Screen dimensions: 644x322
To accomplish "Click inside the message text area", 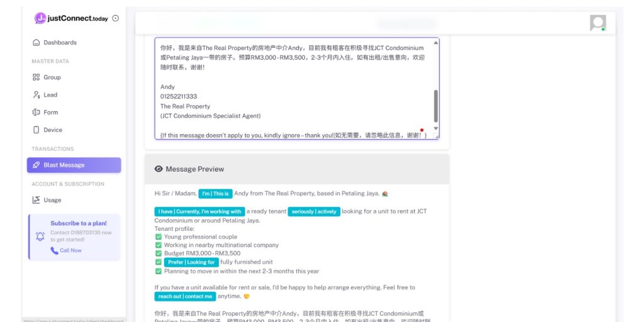I will click(x=297, y=89).
